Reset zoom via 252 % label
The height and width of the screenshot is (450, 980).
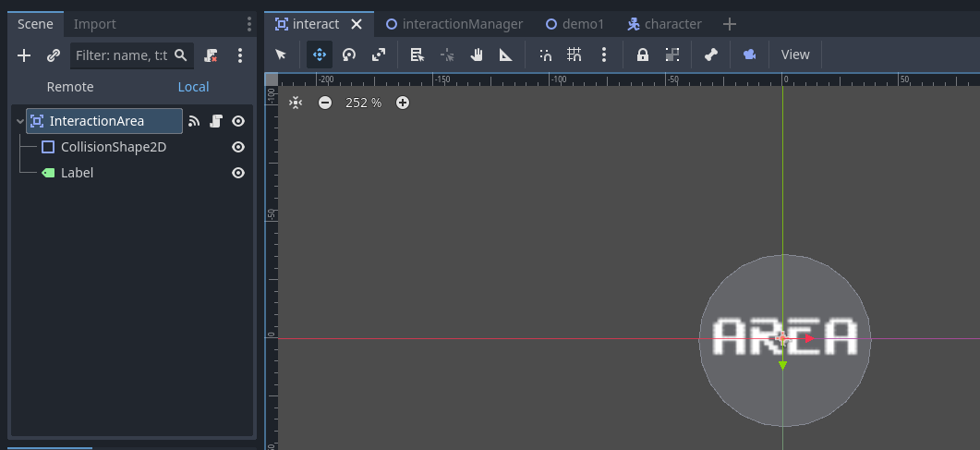[363, 103]
